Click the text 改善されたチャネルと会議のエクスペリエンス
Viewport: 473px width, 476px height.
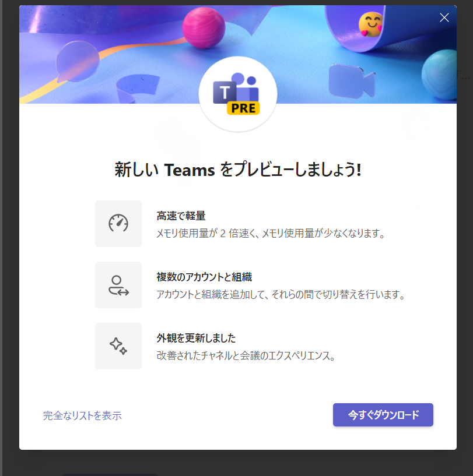[246, 355]
